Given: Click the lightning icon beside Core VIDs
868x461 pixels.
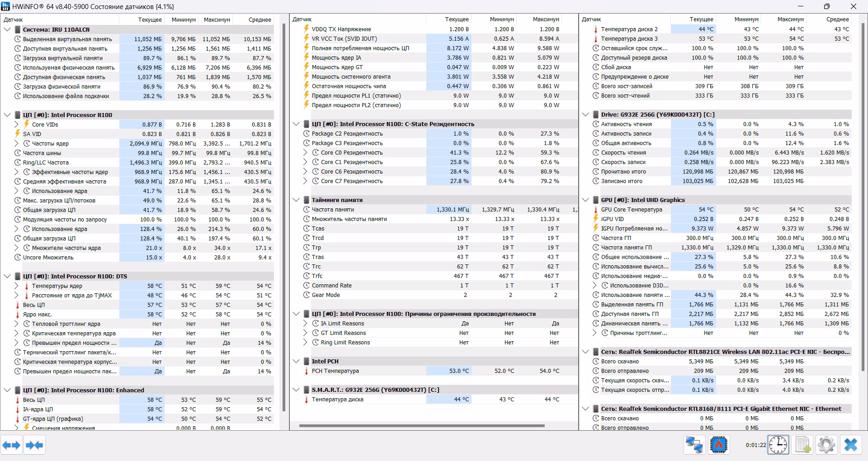Looking at the screenshot, I should click(x=27, y=124).
